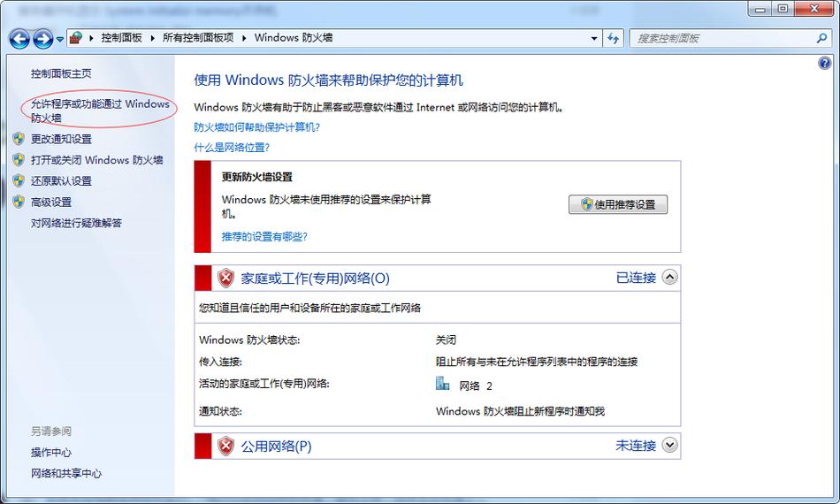Refresh the address bar location
Screen dimensions: 840x504
[x=614, y=38]
